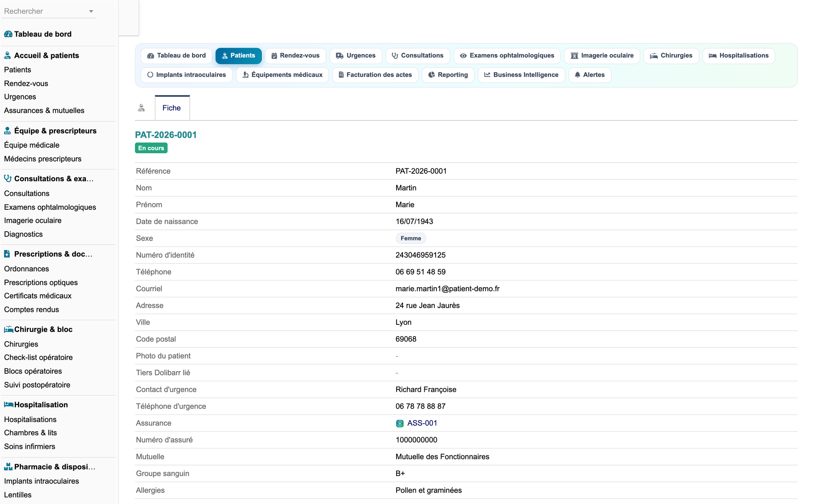Viewport: 815px width, 504px height.
Task: Go to Consultations in top navigation
Action: coord(418,56)
